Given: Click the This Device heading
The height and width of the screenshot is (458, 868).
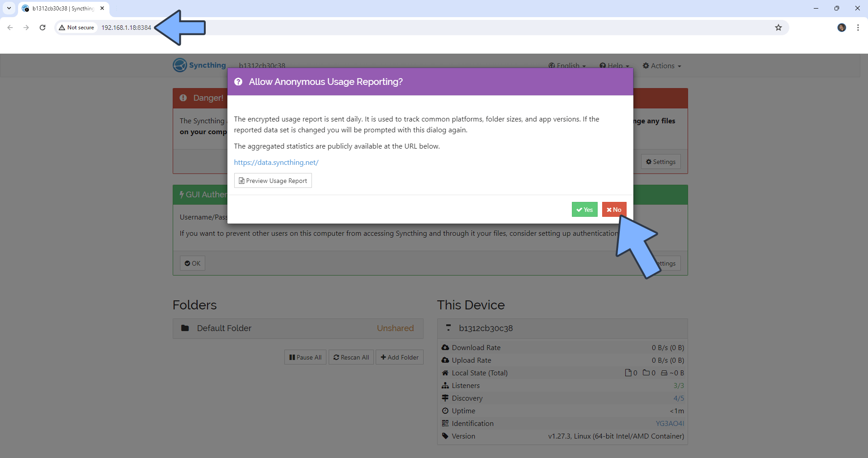Looking at the screenshot, I should [471, 305].
